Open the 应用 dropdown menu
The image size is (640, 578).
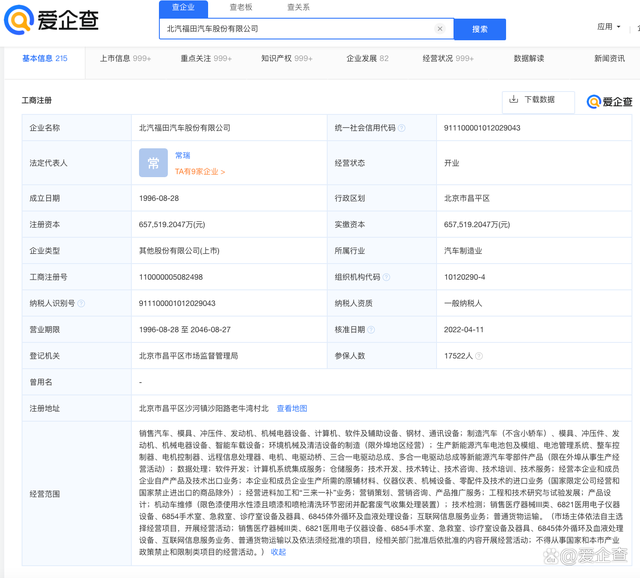coord(608,27)
